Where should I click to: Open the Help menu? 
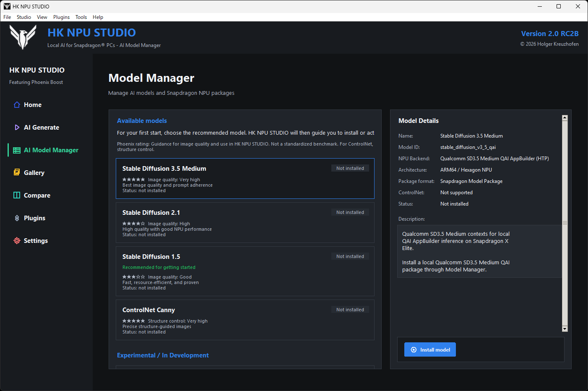tap(98, 17)
